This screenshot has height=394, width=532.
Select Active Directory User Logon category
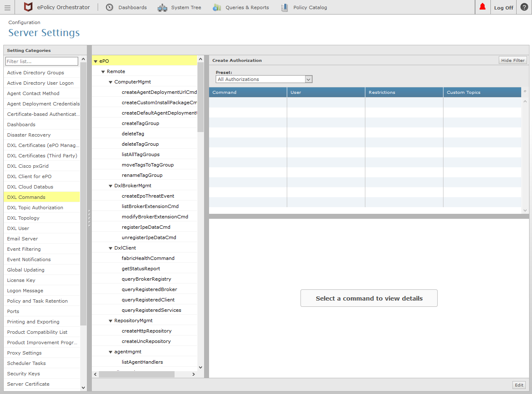click(x=42, y=83)
